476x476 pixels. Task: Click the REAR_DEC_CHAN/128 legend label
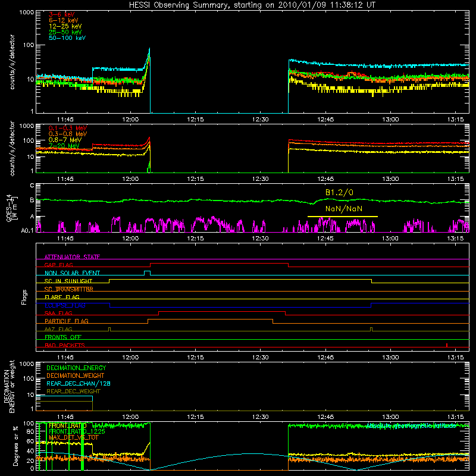[79, 383]
